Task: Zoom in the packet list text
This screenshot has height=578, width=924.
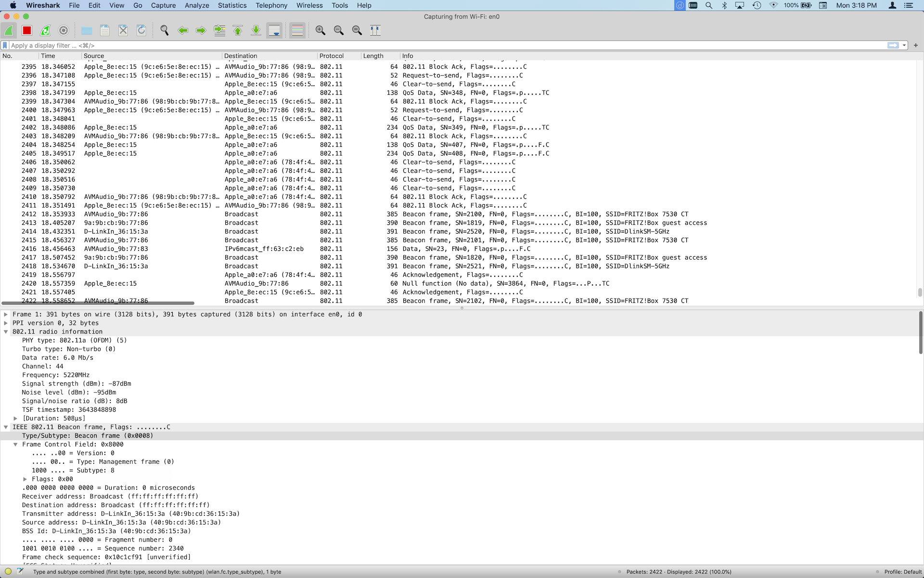Action: coord(321,30)
